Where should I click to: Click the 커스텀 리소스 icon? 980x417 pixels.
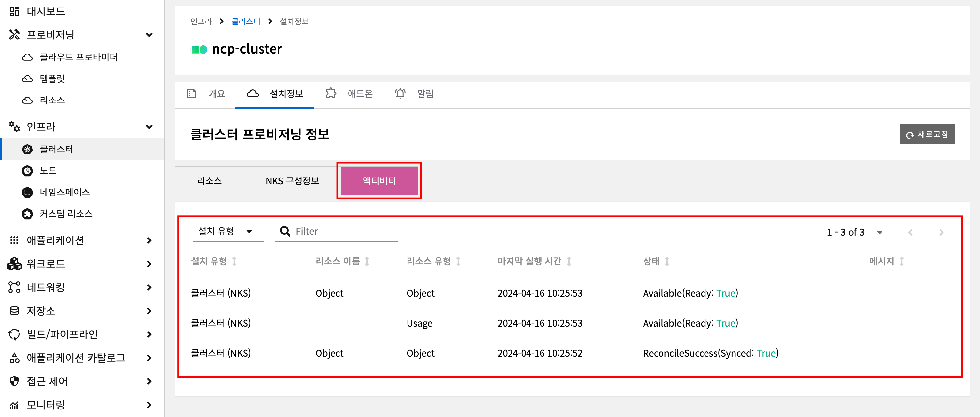point(27,214)
